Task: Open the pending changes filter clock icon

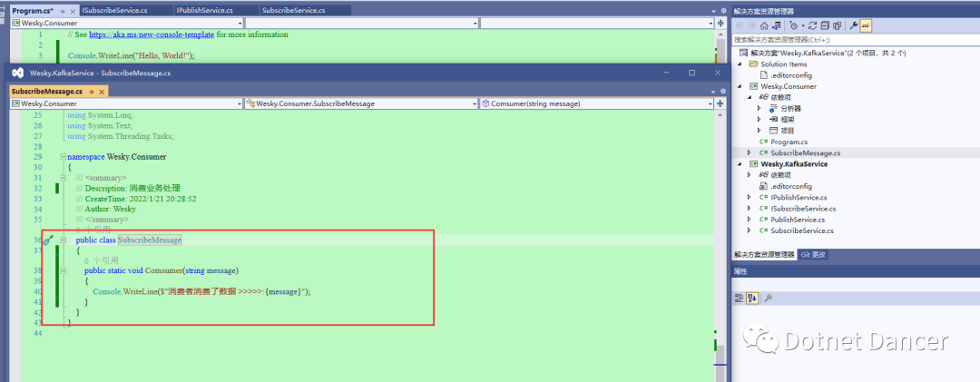Action: 793,25
